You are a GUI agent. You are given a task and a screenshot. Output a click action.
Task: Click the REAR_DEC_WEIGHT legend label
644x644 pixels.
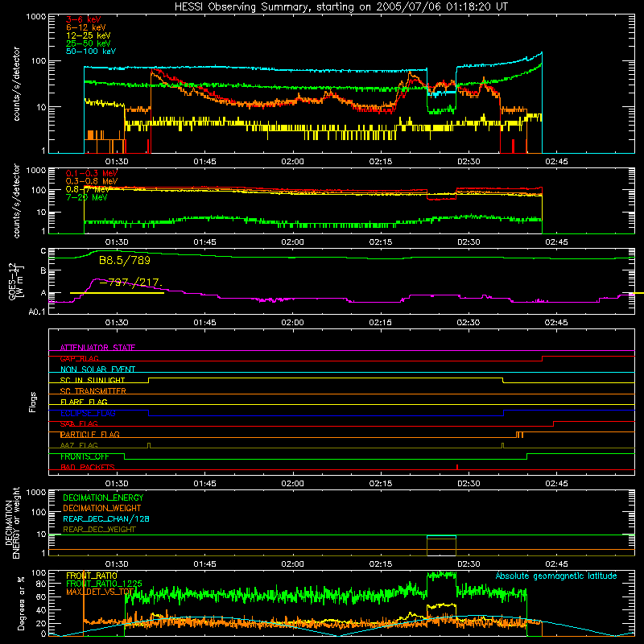(99, 530)
